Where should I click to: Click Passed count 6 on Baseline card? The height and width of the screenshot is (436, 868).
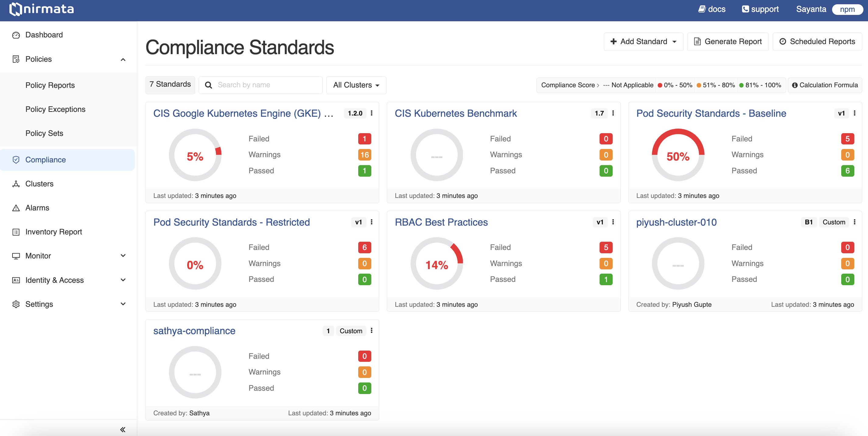click(847, 171)
